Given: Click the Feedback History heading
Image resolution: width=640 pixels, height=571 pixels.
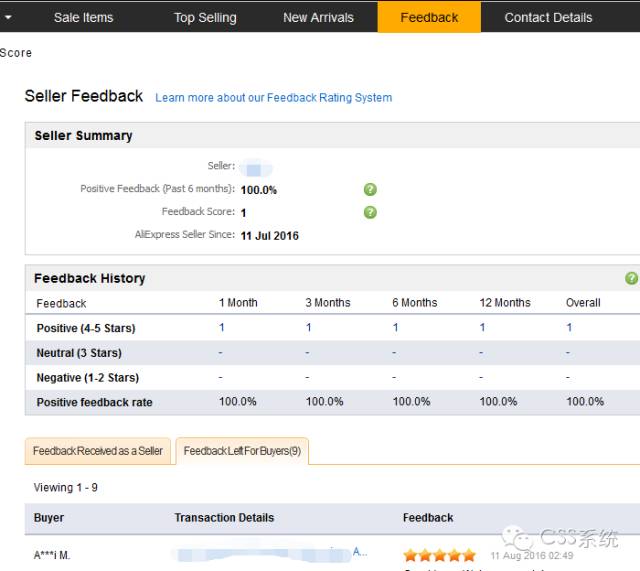Looking at the screenshot, I should (x=89, y=278).
